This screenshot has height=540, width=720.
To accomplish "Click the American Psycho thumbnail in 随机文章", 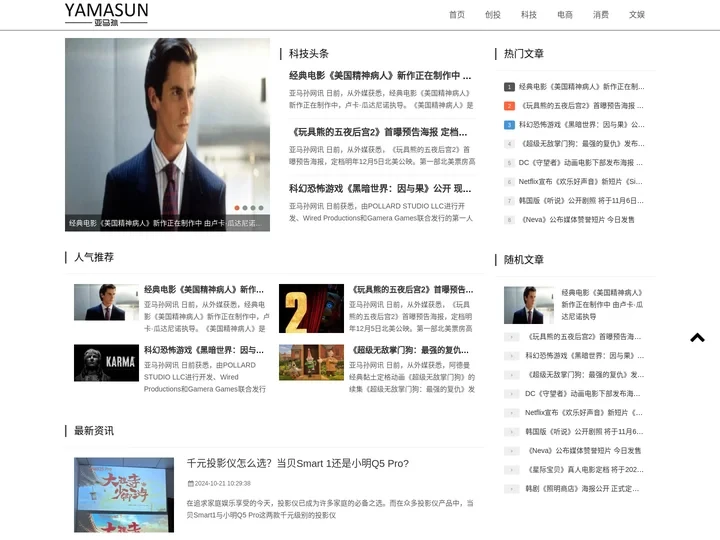I will [529, 305].
